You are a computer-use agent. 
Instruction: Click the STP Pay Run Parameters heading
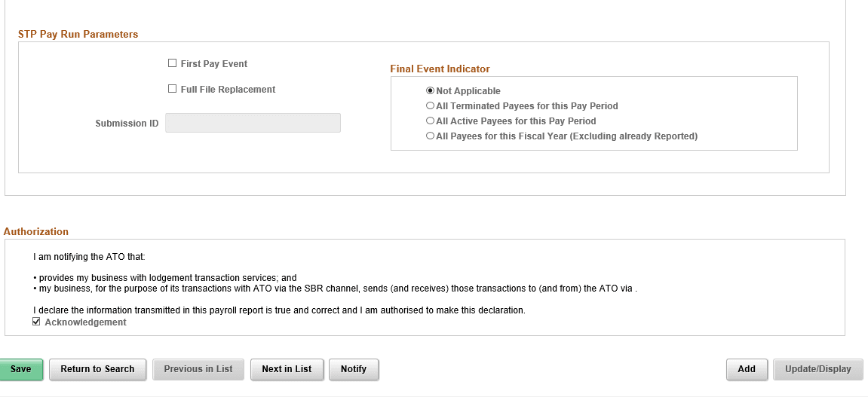pos(78,35)
